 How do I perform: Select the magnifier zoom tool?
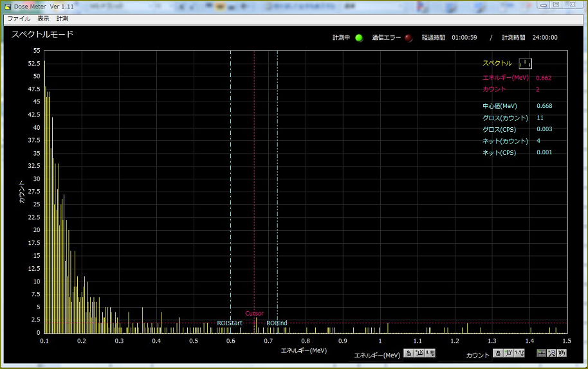[551, 354]
